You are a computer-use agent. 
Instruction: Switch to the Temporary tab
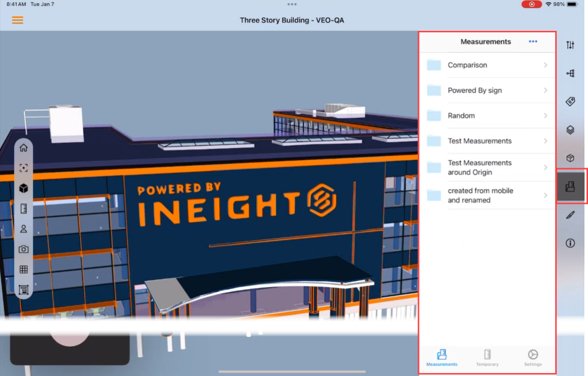(487, 358)
